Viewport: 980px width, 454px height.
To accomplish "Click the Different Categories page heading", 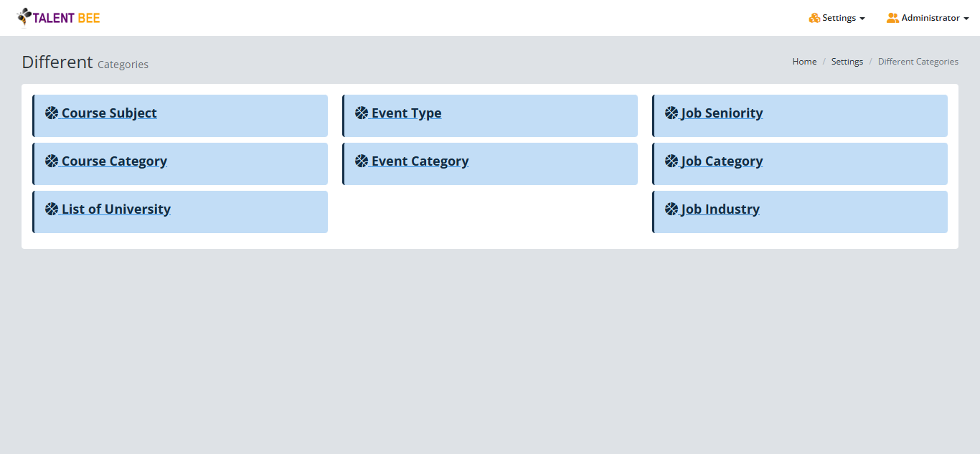I will (x=84, y=62).
